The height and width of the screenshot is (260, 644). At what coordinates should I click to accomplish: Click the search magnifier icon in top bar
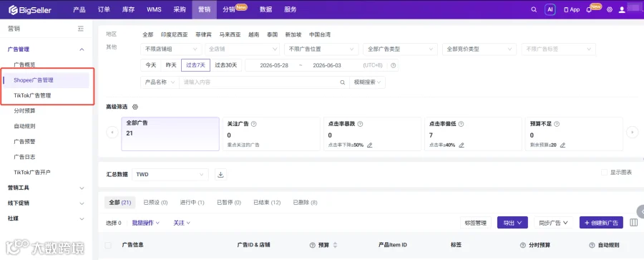534,9
